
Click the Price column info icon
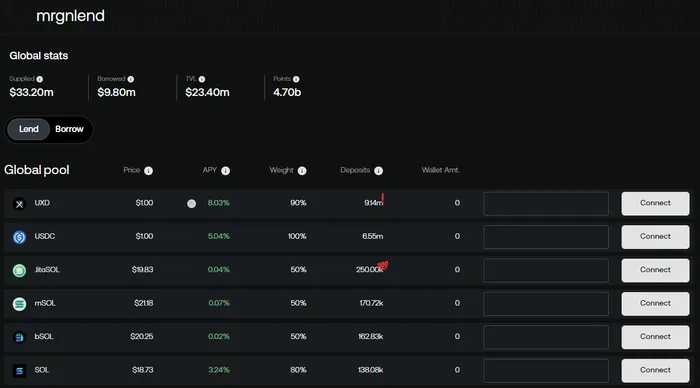click(149, 171)
